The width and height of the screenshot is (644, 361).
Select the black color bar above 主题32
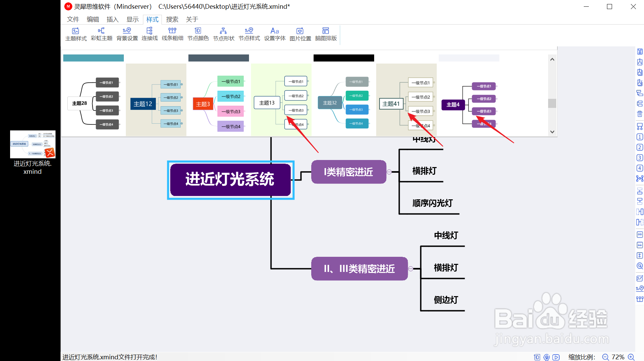point(344,58)
